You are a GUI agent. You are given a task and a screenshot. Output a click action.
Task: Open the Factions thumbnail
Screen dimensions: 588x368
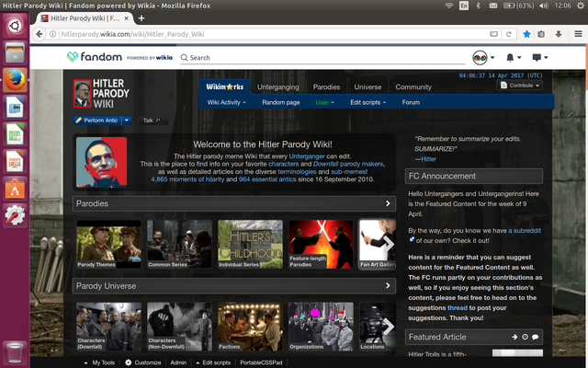[250, 327]
